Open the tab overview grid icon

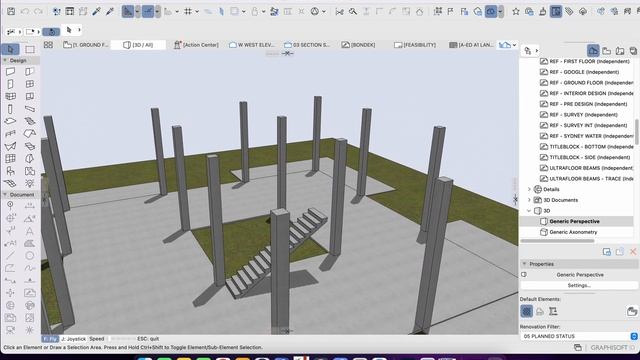point(48,45)
